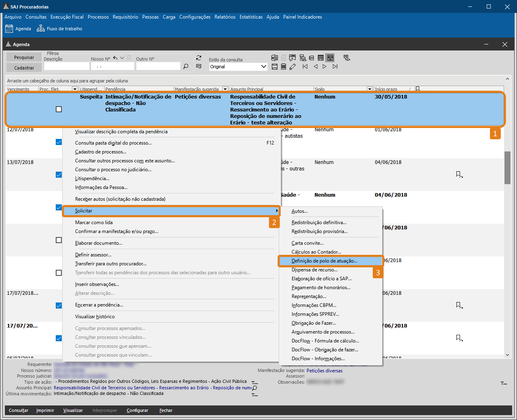This screenshot has height=420, width=517.
Task: Open Fluxo de trabalho from the toolbar
Action: [60, 29]
